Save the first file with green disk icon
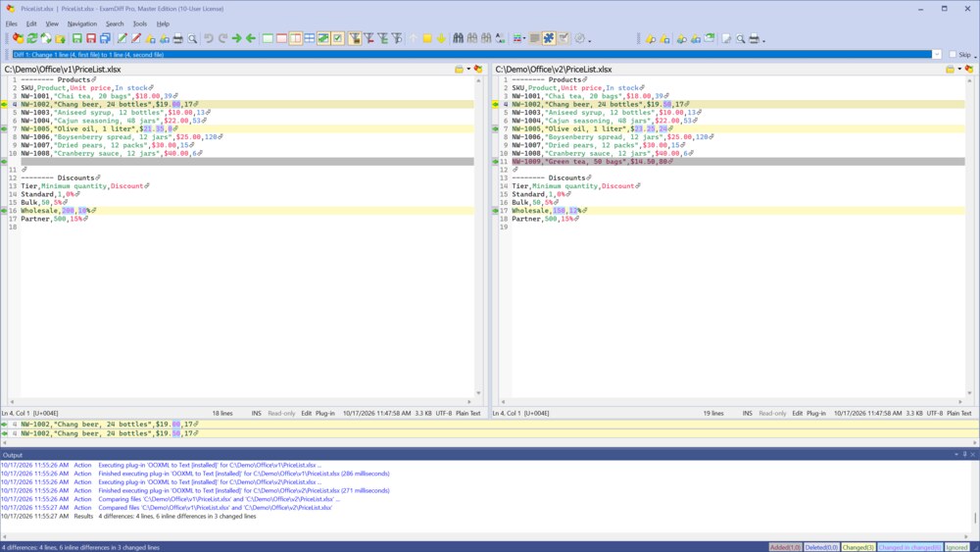980x552 pixels. tap(76, 39)
